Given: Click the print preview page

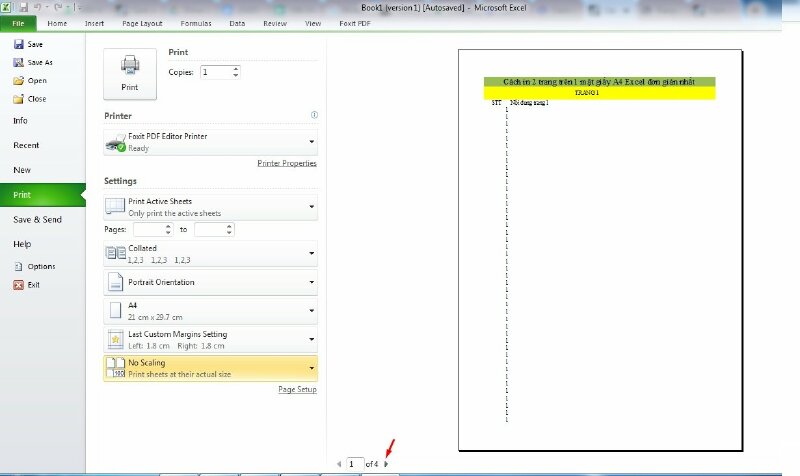Looking at the screenshot, I should (x=600, y=250).
